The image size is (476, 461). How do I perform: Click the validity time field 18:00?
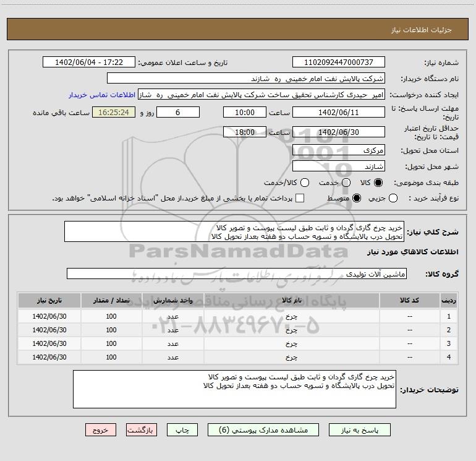(245, 132)
